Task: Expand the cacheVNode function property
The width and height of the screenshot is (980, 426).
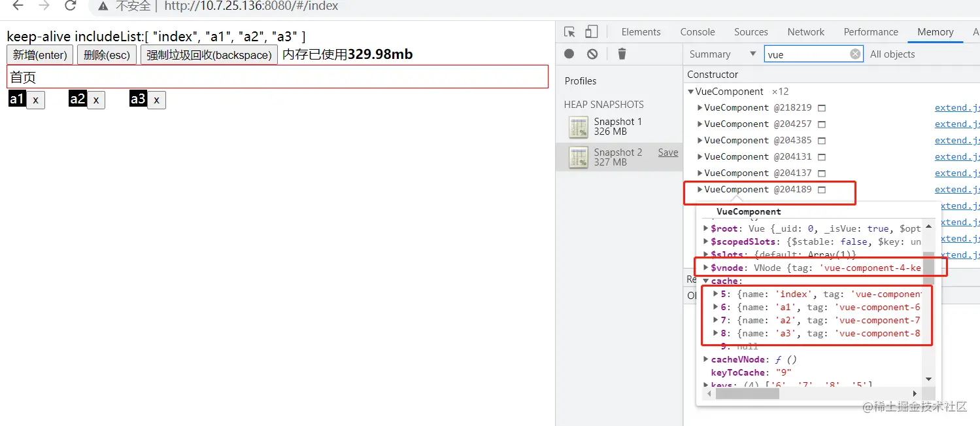Action: 705,359
